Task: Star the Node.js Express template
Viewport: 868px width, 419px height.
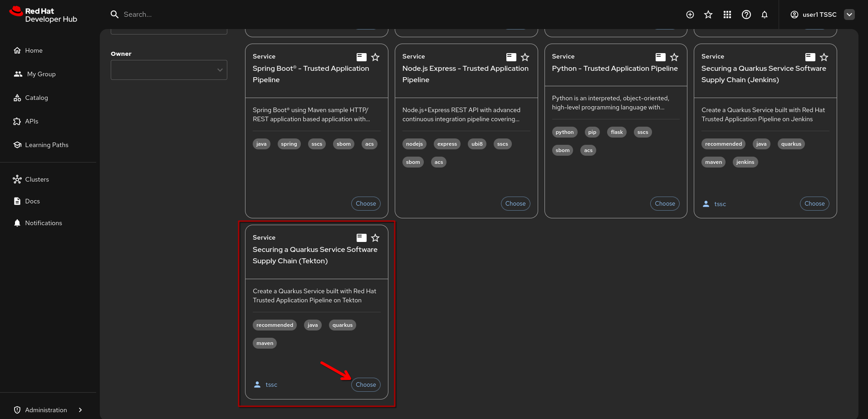Action: [525, 57]
